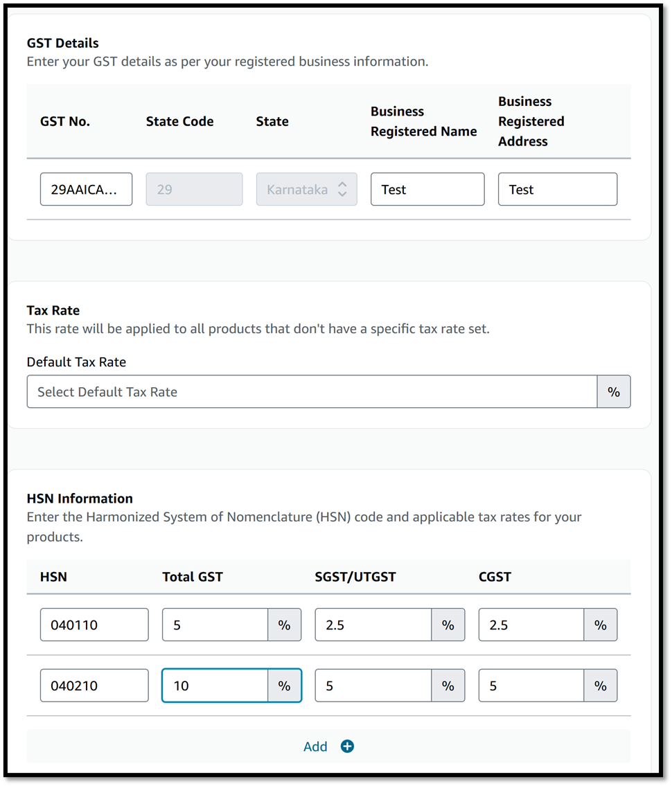Click CGST field in second HSN row
672x786 pixels.
pyautogui.click(x=531, y=686)
